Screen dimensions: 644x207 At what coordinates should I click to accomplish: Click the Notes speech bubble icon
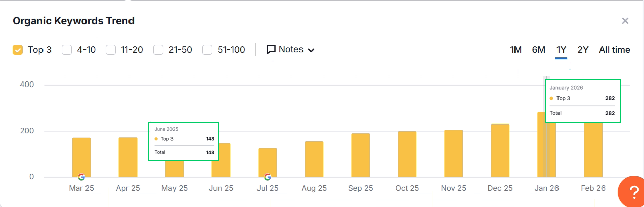pyautogui.click(x=271, y=50)
